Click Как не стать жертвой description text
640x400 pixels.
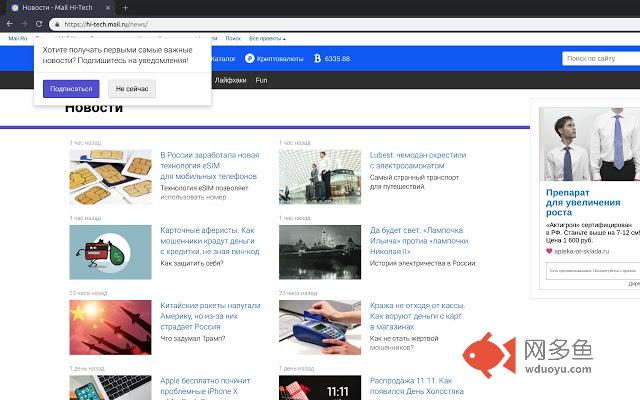tap(404, 343)
